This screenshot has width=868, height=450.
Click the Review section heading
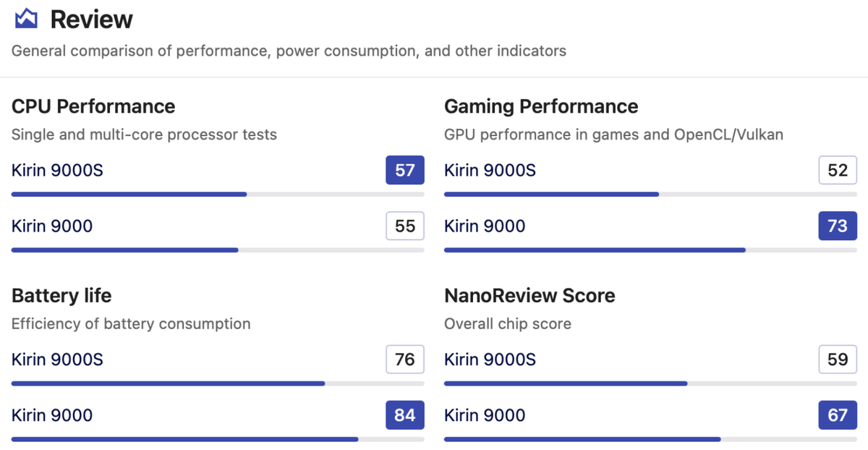click(x=91, y=20)
